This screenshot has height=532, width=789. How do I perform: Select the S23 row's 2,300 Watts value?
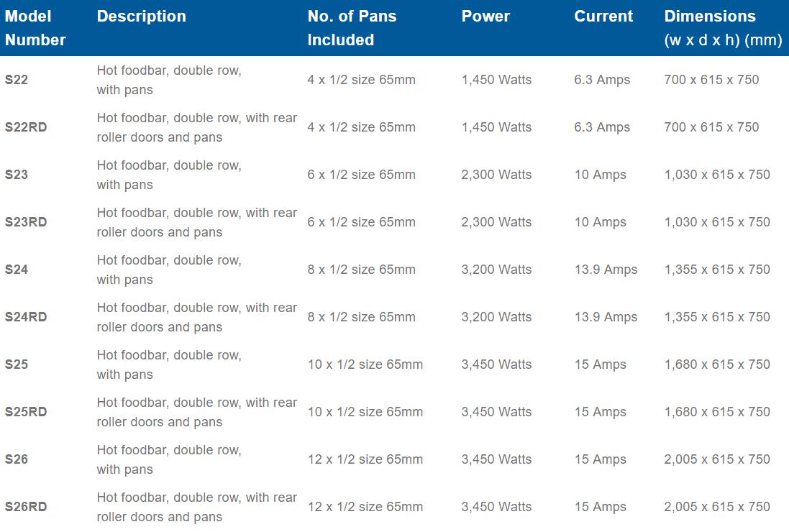coord(496,175)
